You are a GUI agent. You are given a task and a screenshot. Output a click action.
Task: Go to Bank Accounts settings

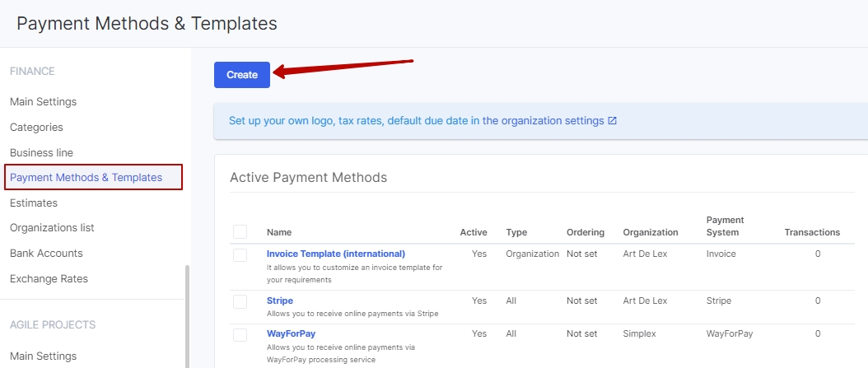(46, 254)
